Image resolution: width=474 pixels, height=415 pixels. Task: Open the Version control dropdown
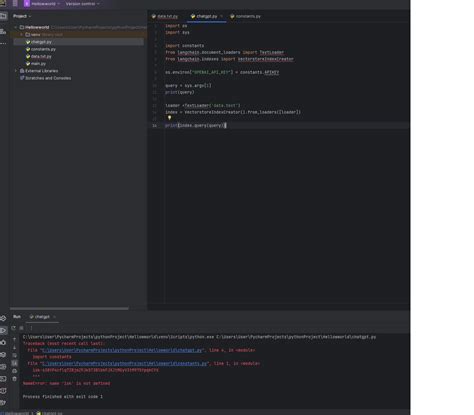[x=82, y=4]
